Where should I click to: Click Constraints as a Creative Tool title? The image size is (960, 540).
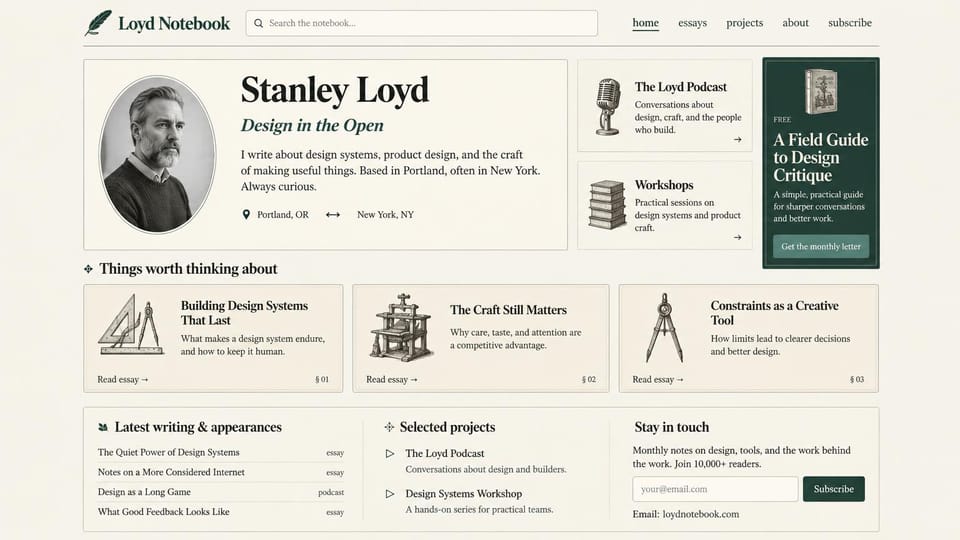click(x=774, y=313)
